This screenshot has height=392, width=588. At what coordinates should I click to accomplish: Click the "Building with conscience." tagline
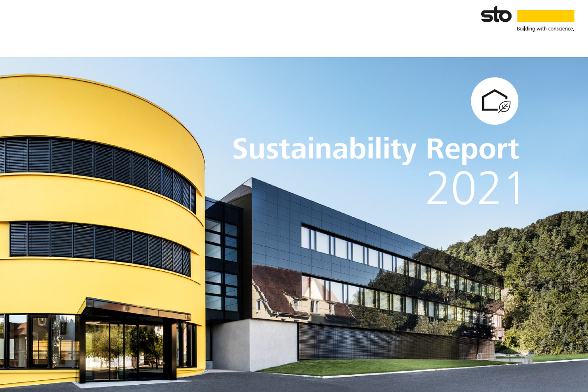[545, 29]
